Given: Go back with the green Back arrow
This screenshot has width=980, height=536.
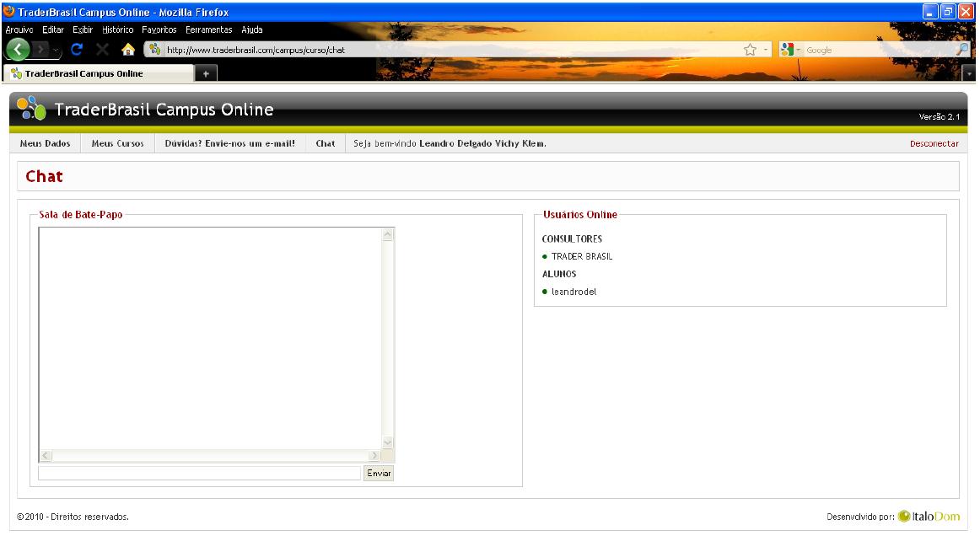Looking at the screenshot, I should coord(18,50).
